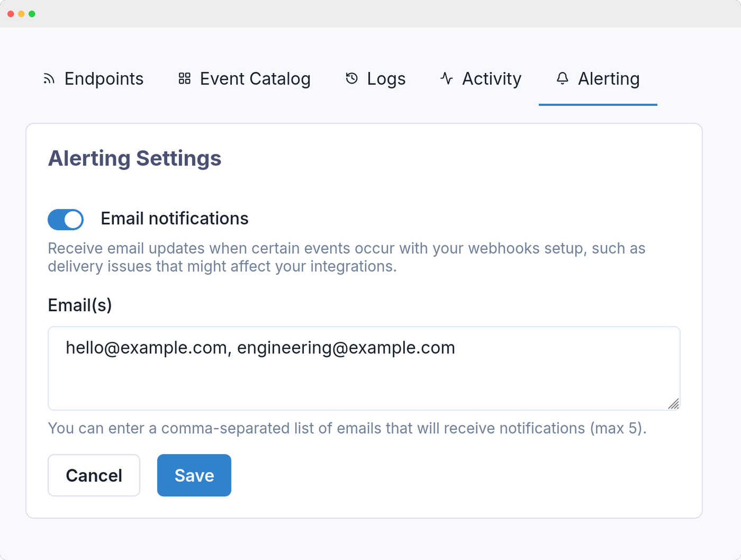
Task: Click the Cancel button
Action: coord(94,475)
